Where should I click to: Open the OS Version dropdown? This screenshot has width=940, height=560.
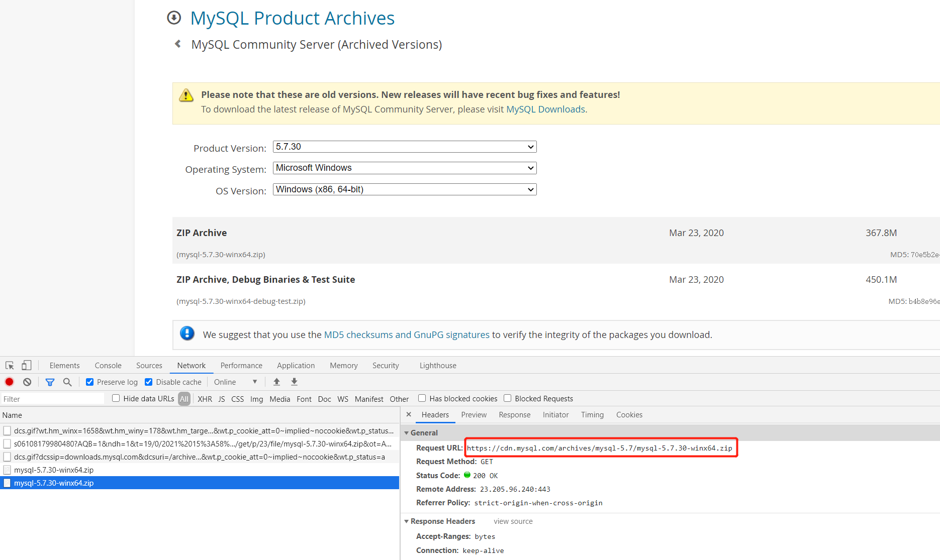[x=405, y=189]
